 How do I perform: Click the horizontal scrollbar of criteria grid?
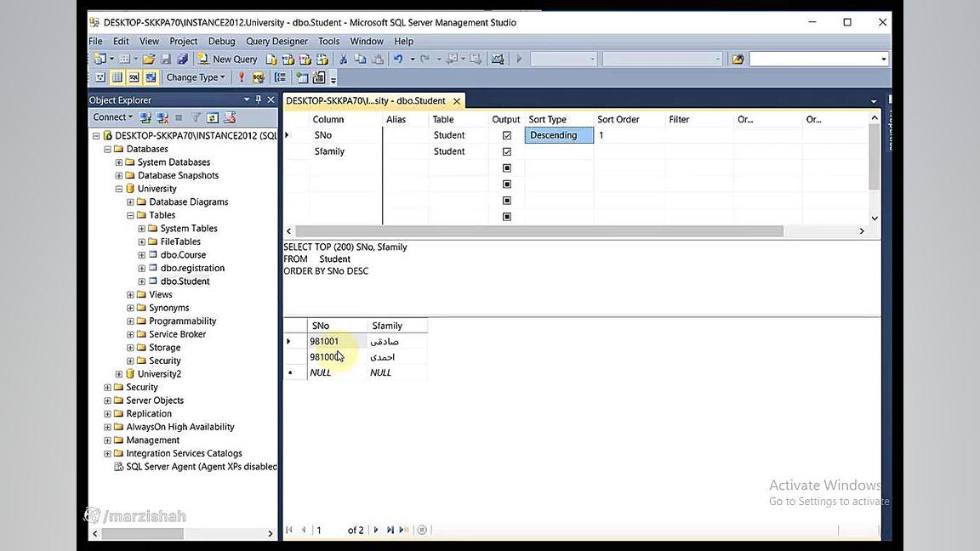539,231
